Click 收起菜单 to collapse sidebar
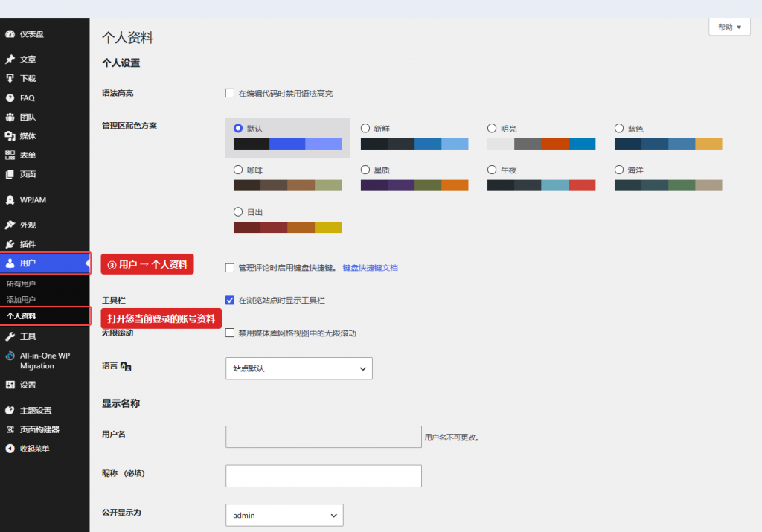Image resolution: width=762 pixels, height=532 pixels. click(34, 449)
